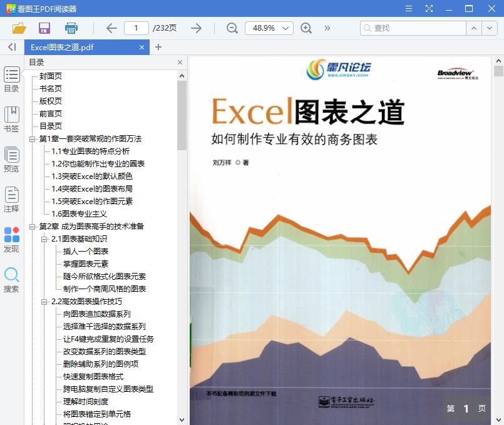Open 掌握图表元素 entry
504x425 pixels.
point(86,264)
